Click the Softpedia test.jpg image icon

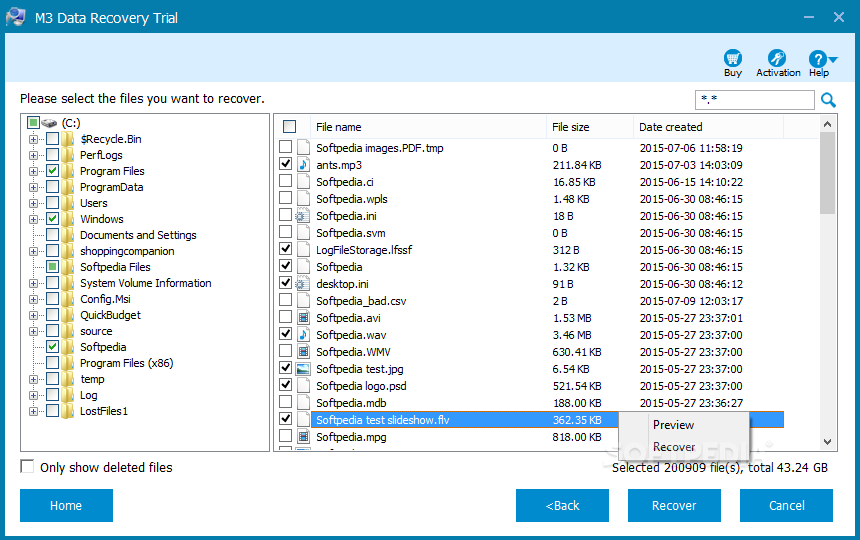(303, 369)
